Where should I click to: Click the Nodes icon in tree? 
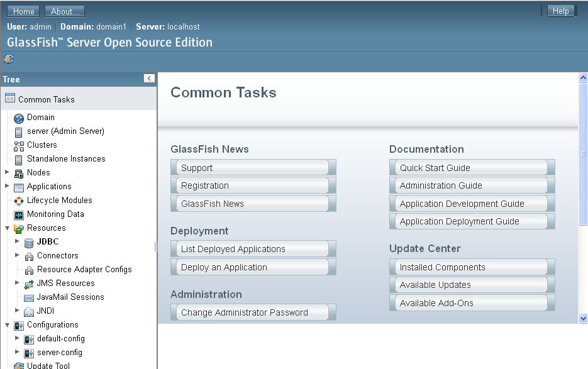pyautogui.click(x=19, y=173)
